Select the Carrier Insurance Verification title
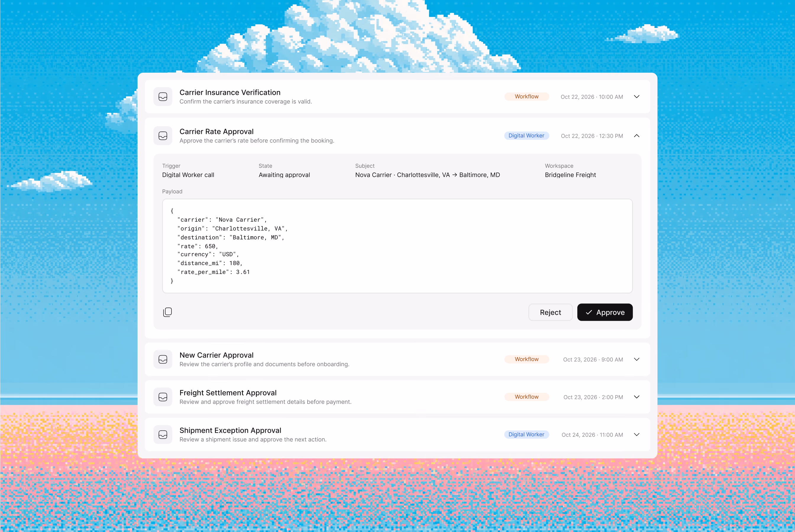Image resolution: width=795 pixels, height=532 pixels. tap(230, 92)
